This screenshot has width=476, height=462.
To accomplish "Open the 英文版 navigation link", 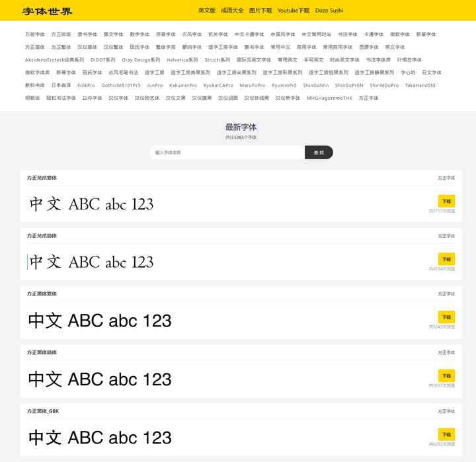I will (x=207, y=11).
